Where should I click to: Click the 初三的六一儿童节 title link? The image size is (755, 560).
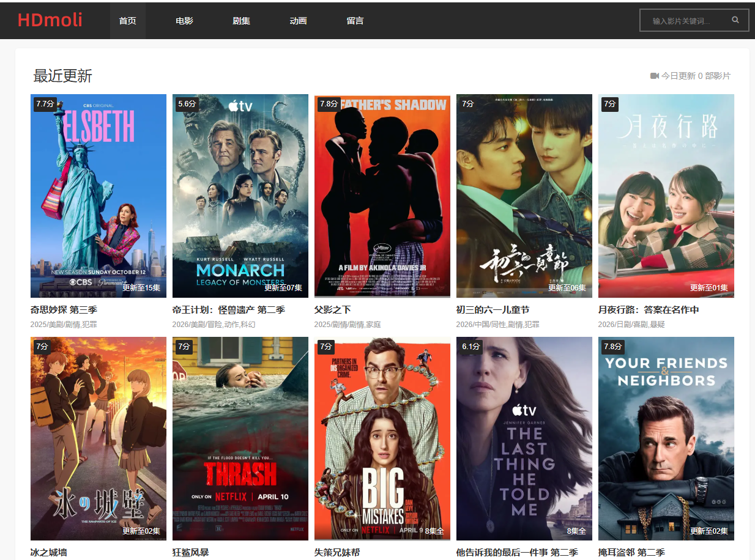pyautogui.click(x=493, y=310)
